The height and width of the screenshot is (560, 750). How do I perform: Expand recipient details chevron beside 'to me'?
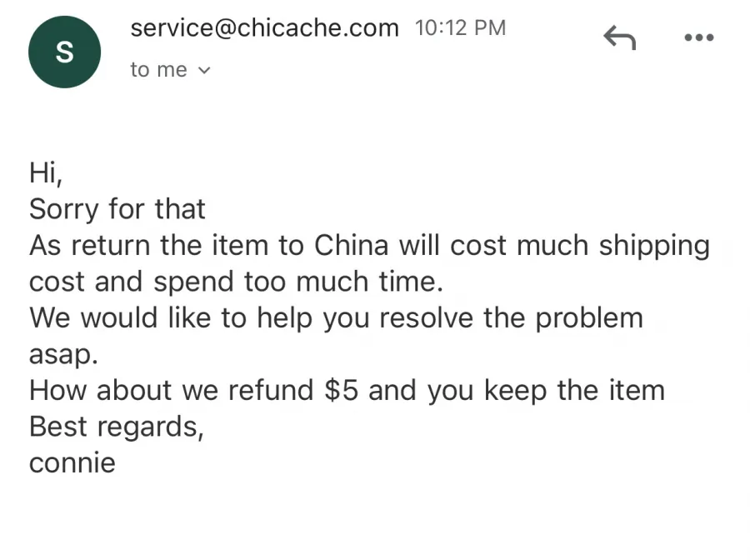coord(204,71)
